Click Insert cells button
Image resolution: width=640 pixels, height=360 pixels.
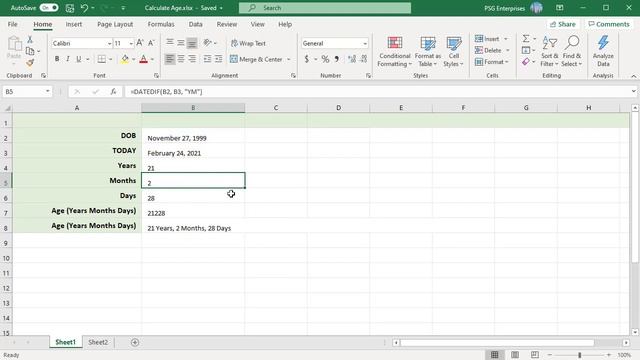487,39
